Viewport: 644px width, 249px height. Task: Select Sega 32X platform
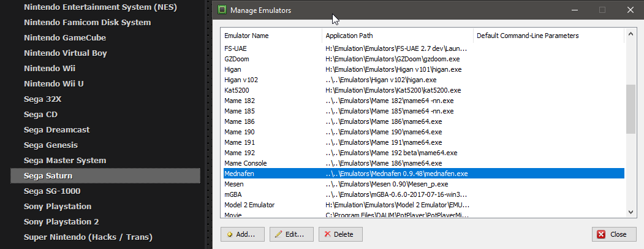43,99
